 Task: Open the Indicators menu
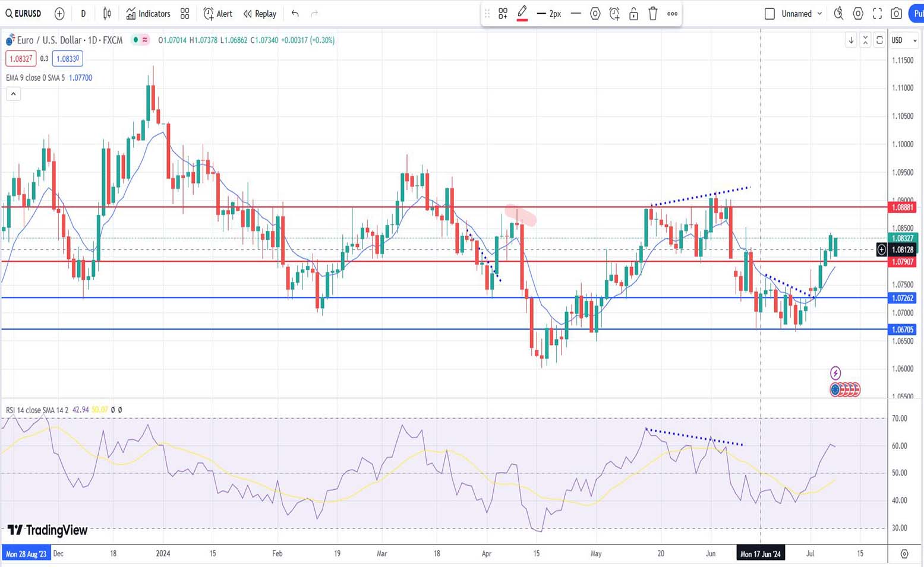coord(149,14)
